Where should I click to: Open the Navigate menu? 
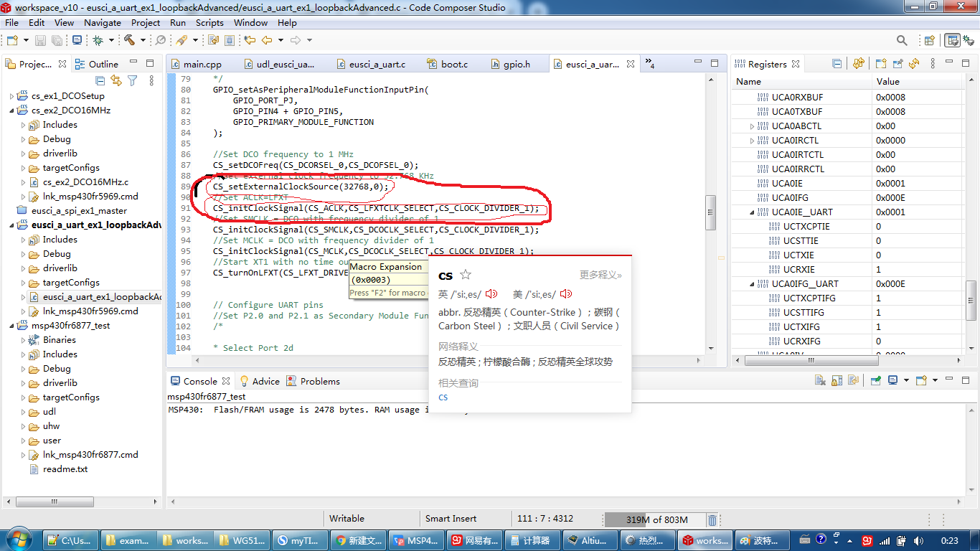tap(103, 23)
